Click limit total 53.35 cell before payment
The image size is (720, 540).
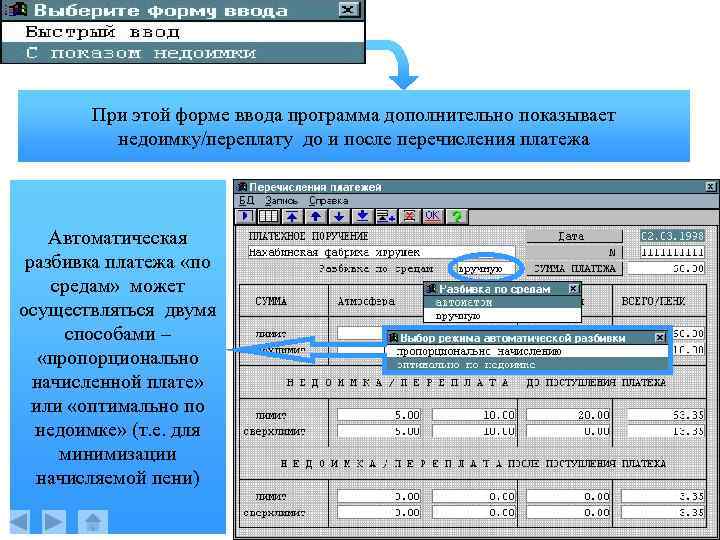click(x=666, y=415)
